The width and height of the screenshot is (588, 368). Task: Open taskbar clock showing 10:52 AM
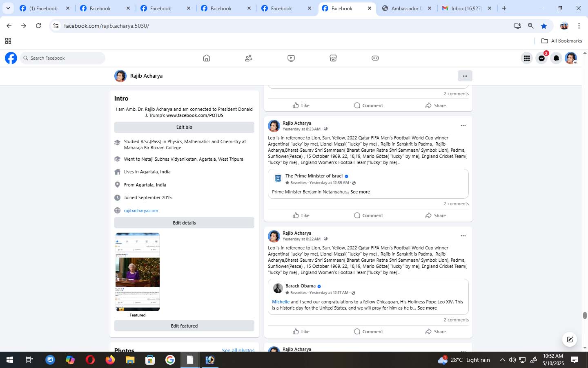pos(553,360)
